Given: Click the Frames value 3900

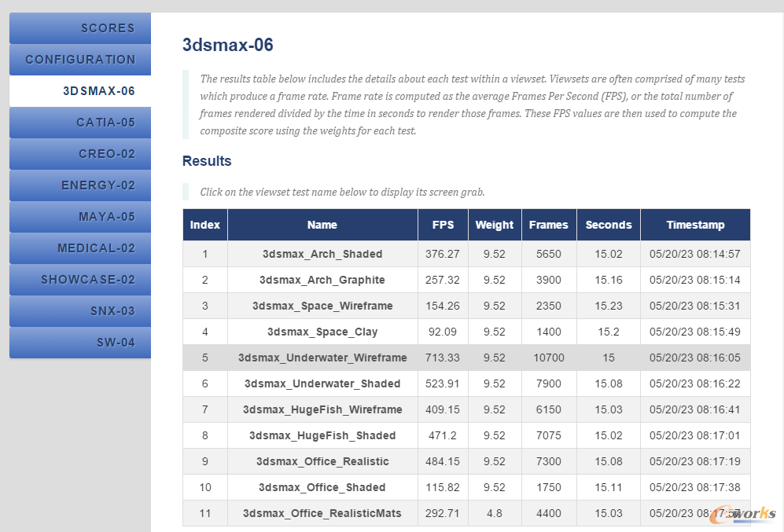Looking at the screenshot, I should (x=549, y=280).
